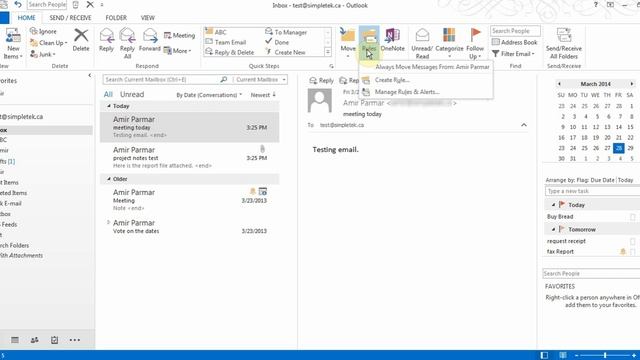Open the Calendar navigation icon
Image resolution: width=640 pixels, height=360 pixels.
tap(15, 340)
